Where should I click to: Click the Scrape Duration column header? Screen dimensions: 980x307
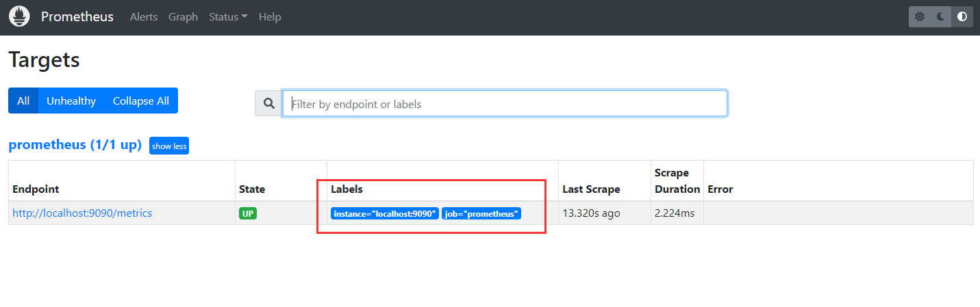677,181
